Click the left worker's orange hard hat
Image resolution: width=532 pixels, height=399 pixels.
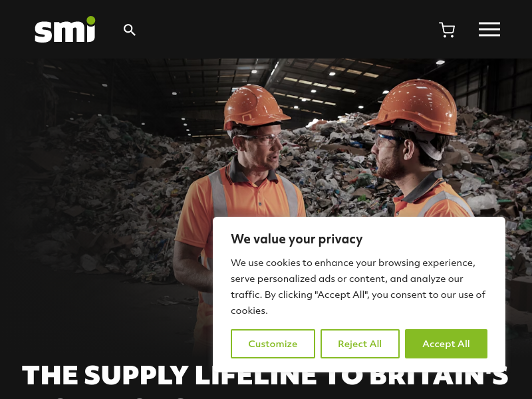255,106
